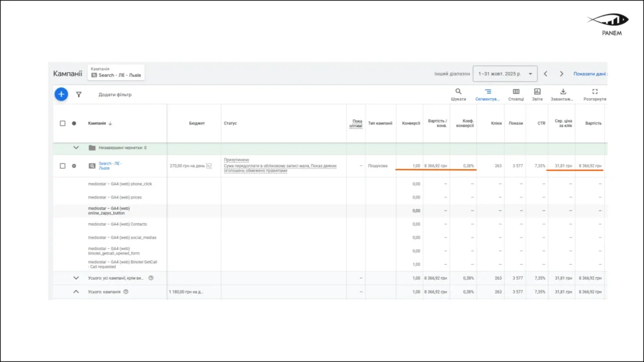Click the status dot of Search - ЛЕ - Львів

(x=74, y=166)
